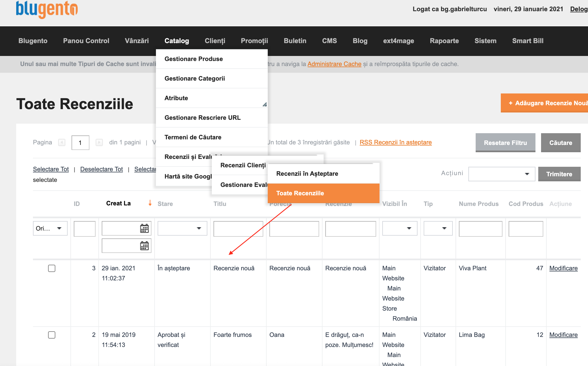
Task: Click the page number input field
Action: (80, 143)
